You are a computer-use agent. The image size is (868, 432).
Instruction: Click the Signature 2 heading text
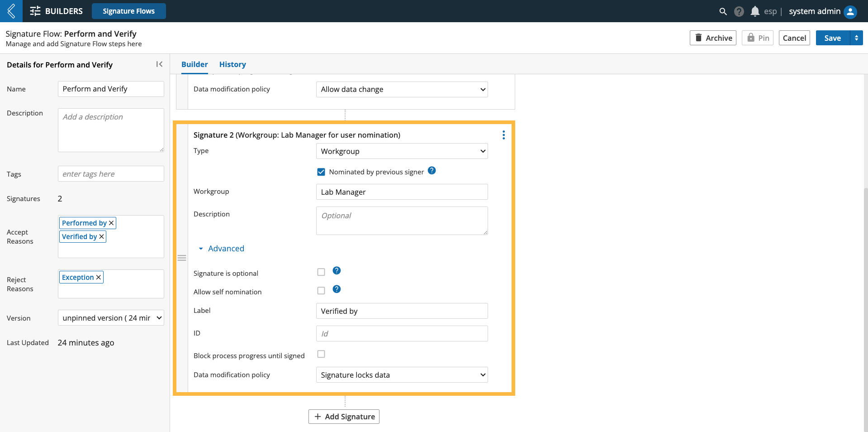(x=297, y=135)
